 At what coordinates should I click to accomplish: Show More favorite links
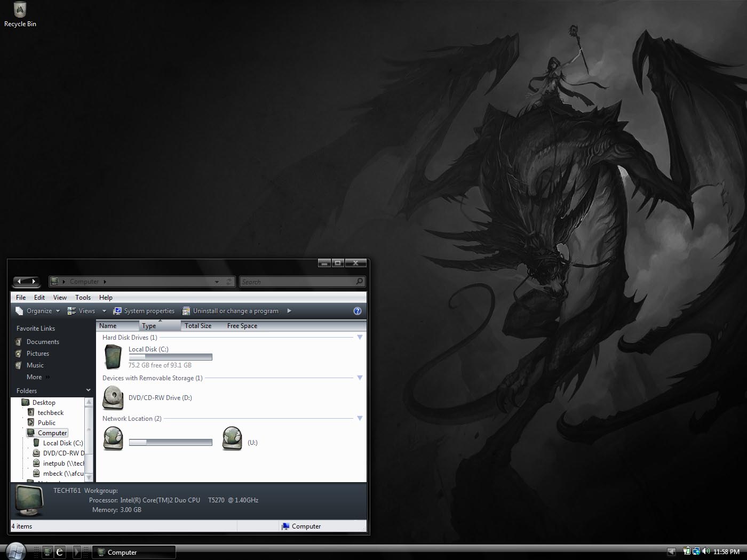[x=38, y=377]
